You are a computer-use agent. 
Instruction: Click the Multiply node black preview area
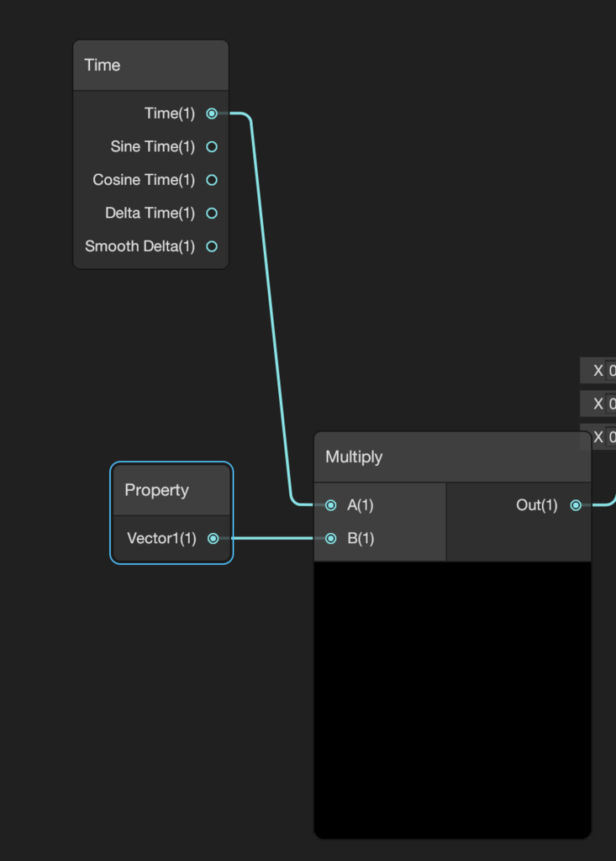point(452,700)
